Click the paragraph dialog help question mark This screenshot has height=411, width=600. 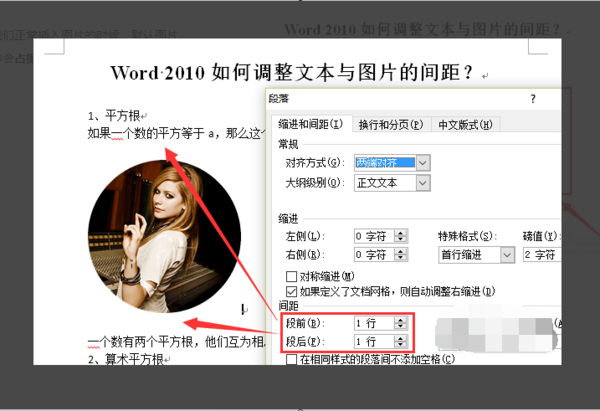click(533, 99)
